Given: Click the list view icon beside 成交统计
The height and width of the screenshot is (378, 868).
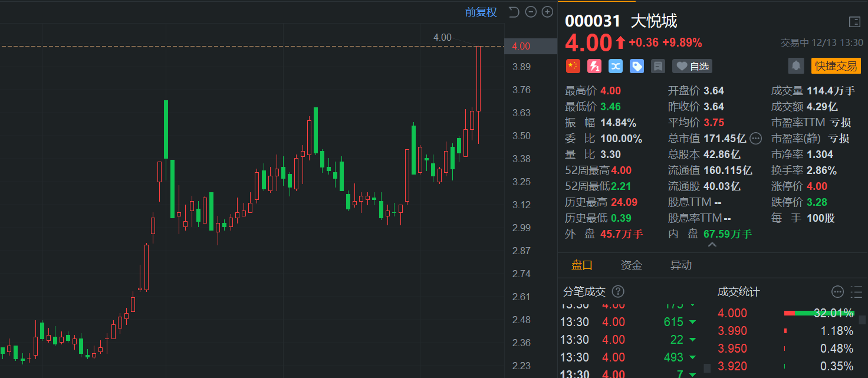Looking at the screenshot, I should pos(856,291).
